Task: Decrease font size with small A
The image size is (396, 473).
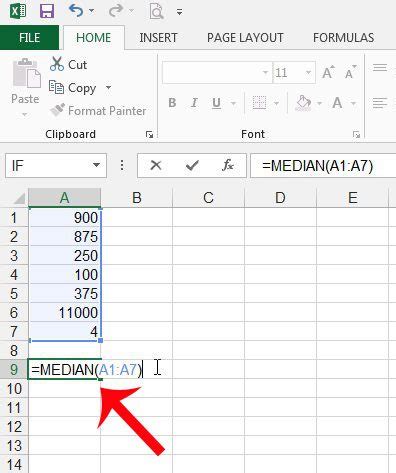Action: pyautogui.click(x=350, y=72)
